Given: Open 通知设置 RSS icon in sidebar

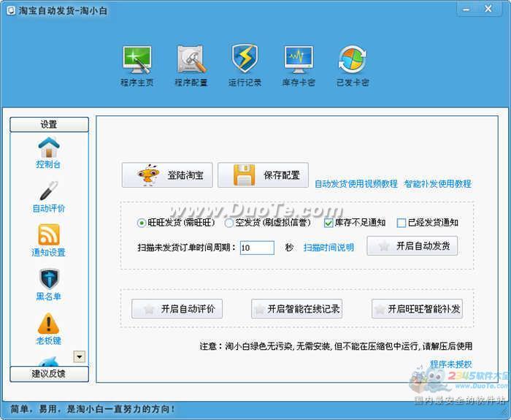Looking at the screenshot, I should click(x=49, y=234).
